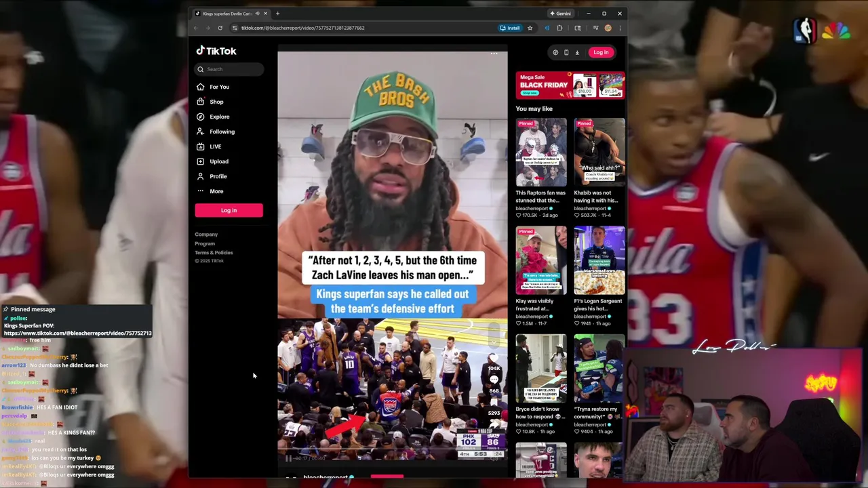
Task: Click the top-right Log in button
Action: (601, 52)
